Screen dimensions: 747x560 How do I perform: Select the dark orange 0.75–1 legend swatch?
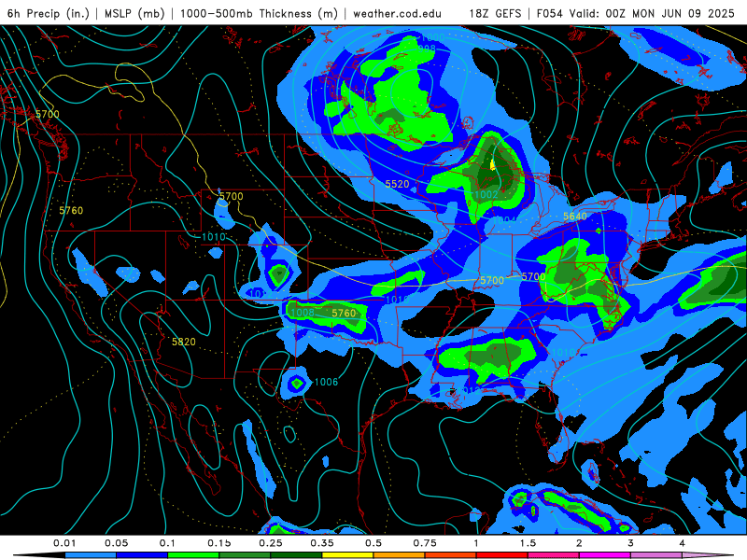tap(451, 555)
